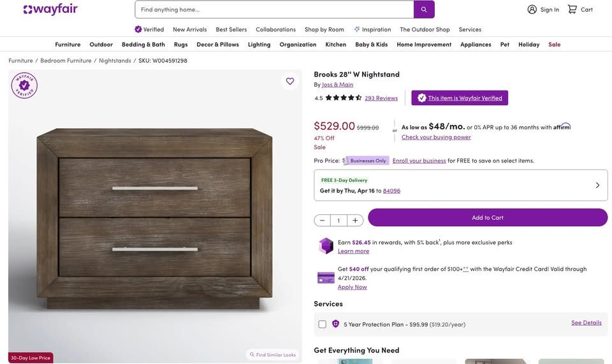Open the Nightstands breadcrumb link
The image size is (612, 364).
coord(115,61)
